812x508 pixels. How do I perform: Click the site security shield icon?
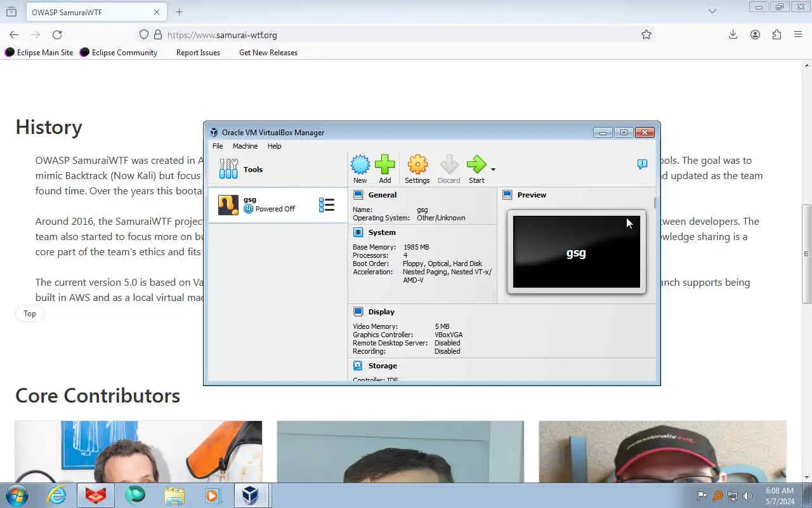pyautogui.click(x=144, y=35)
